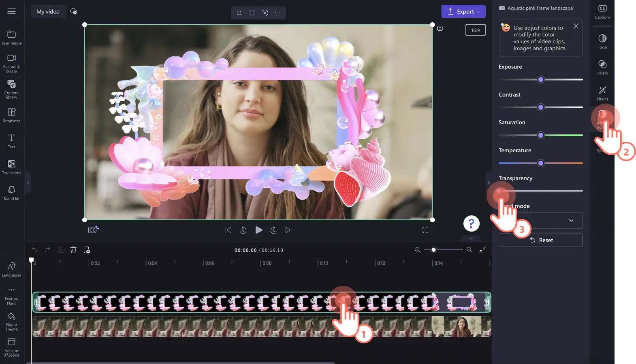Screen dimensions: 636x364
Task: Open Brand kit panel
Action: pyautogui.click(x=11, y=193)
